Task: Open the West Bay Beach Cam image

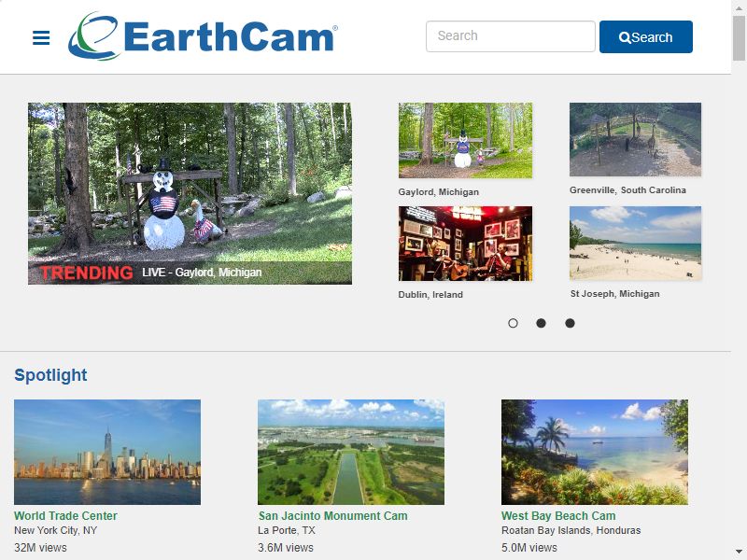Action: [595, 452]
